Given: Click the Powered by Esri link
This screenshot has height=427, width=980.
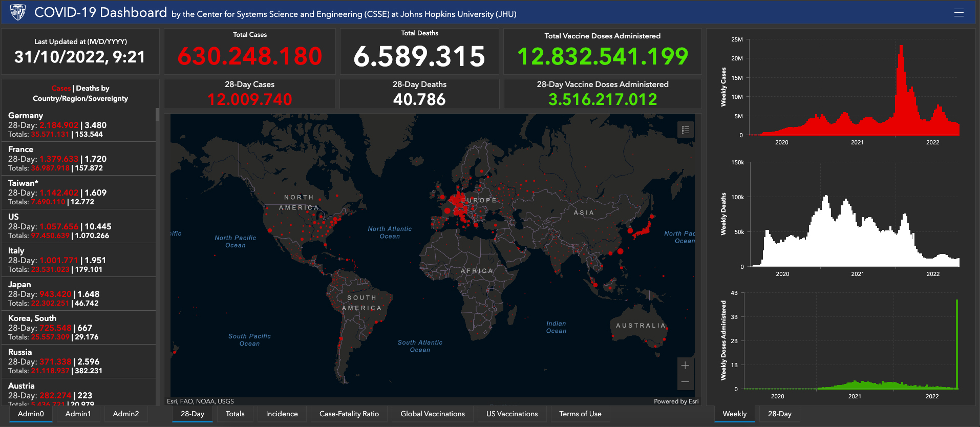Looking at the screenshot, I should coord(676,401).
